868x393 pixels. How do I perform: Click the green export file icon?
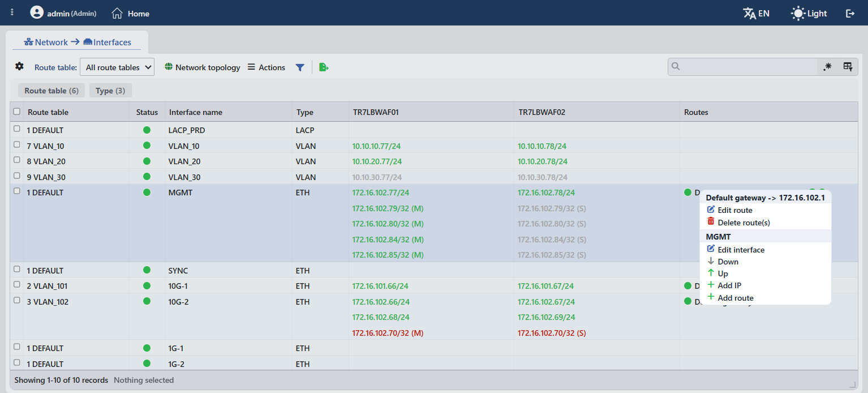point(324,67)
